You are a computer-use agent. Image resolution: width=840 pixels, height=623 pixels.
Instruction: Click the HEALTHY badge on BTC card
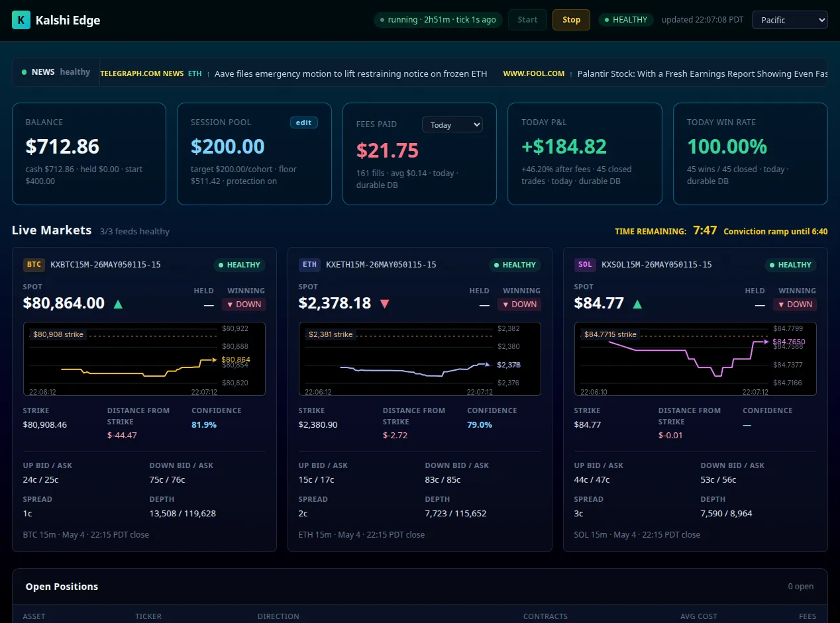(239, 265)
